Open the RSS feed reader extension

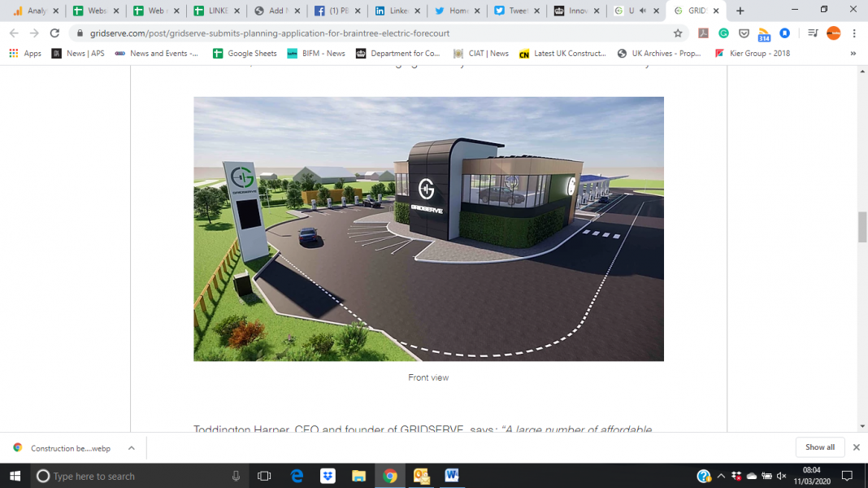click(764, 34)
